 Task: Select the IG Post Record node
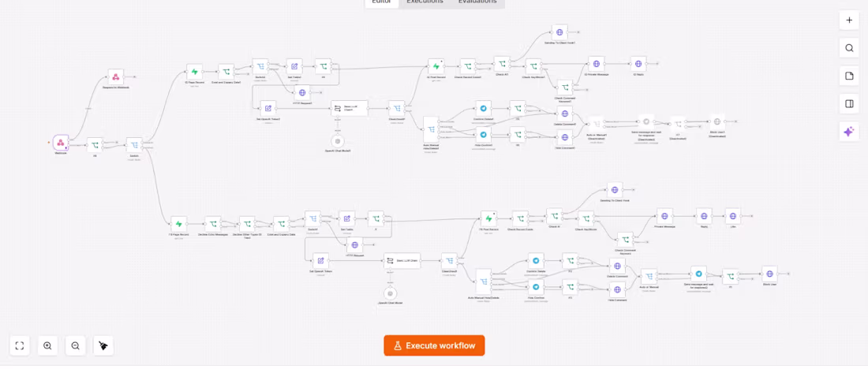coord(436,67)
